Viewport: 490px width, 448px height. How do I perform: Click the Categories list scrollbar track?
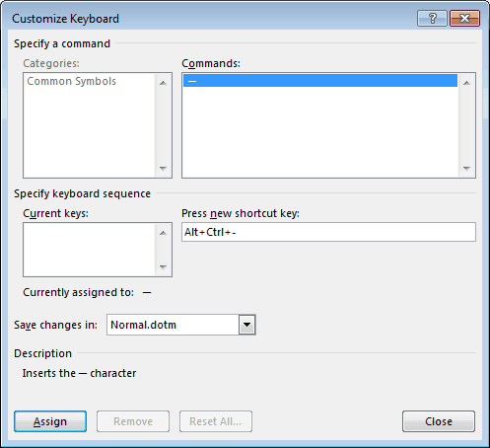point(163,125)
